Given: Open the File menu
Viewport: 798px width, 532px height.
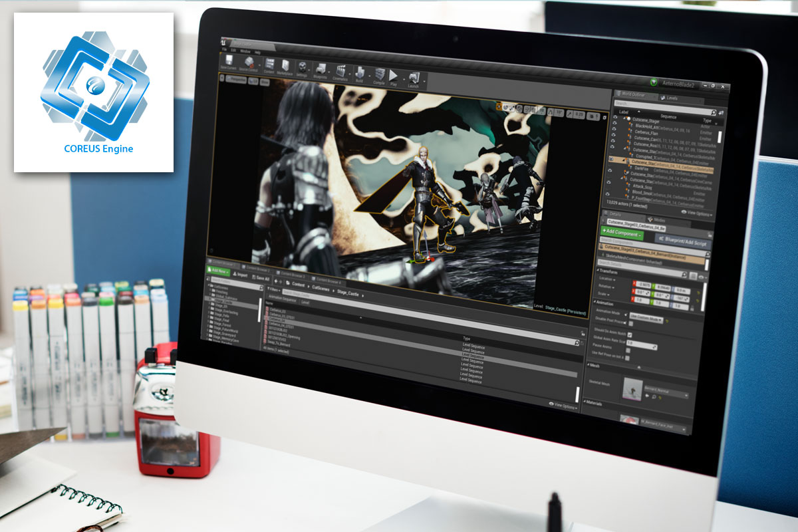Looking at the screenshot, I should tap(225, 49).
